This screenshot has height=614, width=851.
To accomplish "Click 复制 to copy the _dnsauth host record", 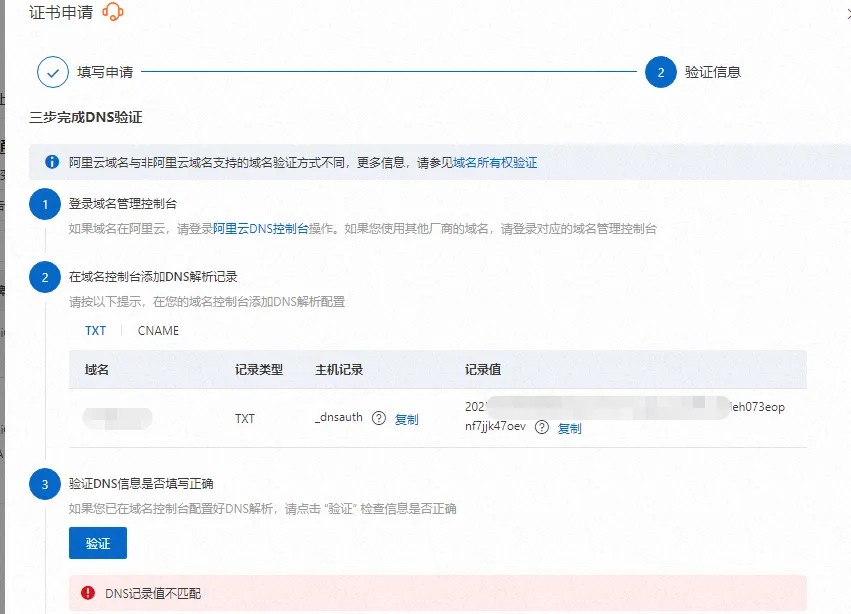I will 409,419.
